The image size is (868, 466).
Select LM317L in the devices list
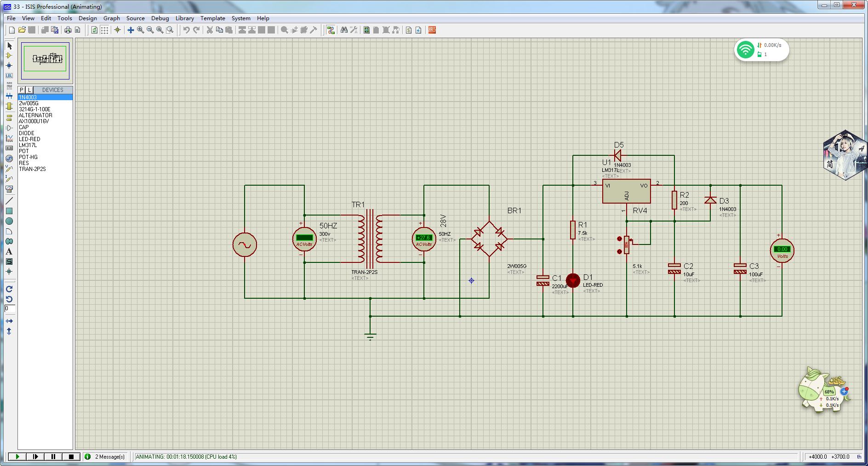[28, 145]
